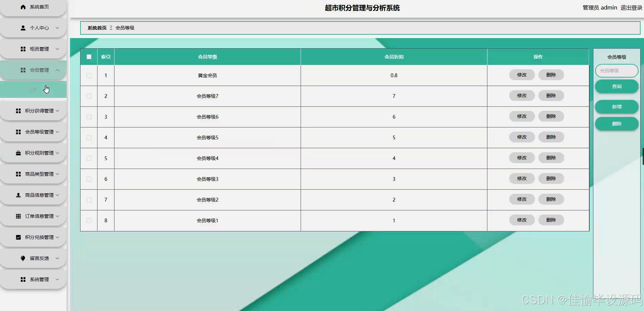Open the 积分兑换管理 menu label

click(x=39, y=237)
